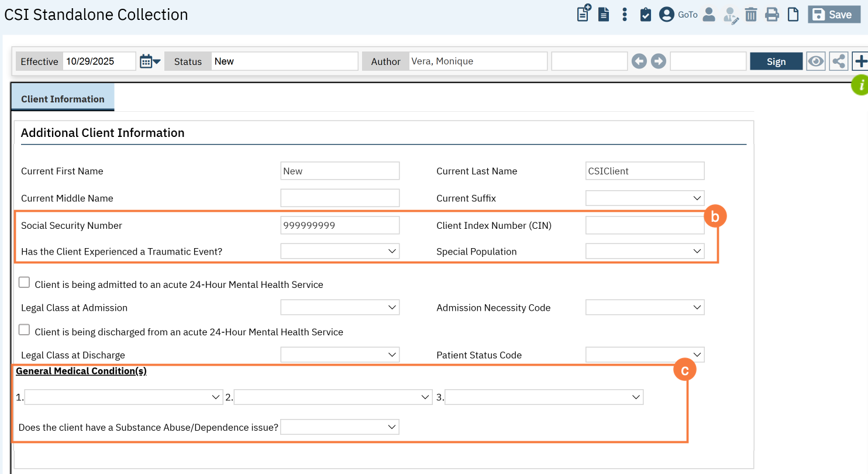Expand the Special Population dropdown
Image resolution: width=868 pixels, height=474 pixels.
[645, 252]
